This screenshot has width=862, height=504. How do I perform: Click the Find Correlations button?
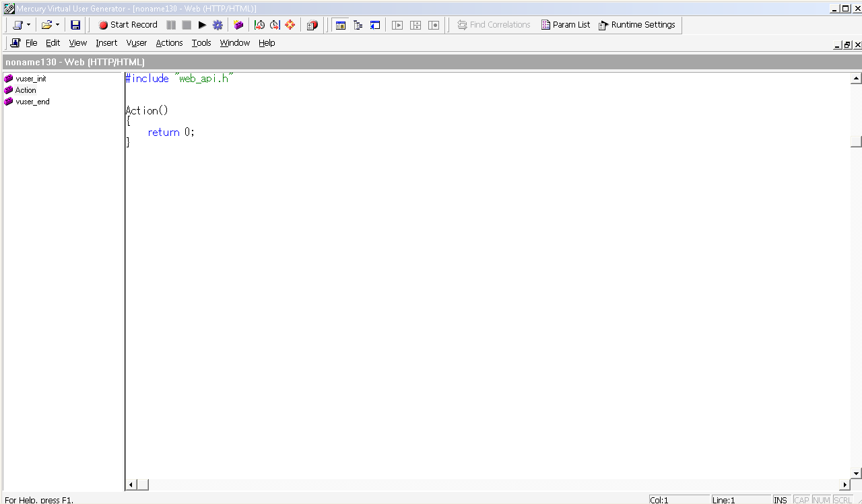pos(494,25)
